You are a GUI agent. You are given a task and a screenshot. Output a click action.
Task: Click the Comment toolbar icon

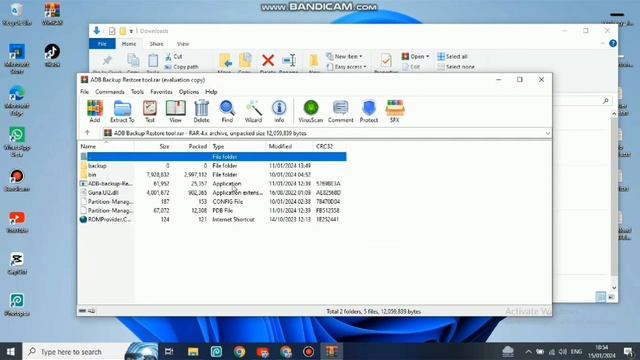340,111
